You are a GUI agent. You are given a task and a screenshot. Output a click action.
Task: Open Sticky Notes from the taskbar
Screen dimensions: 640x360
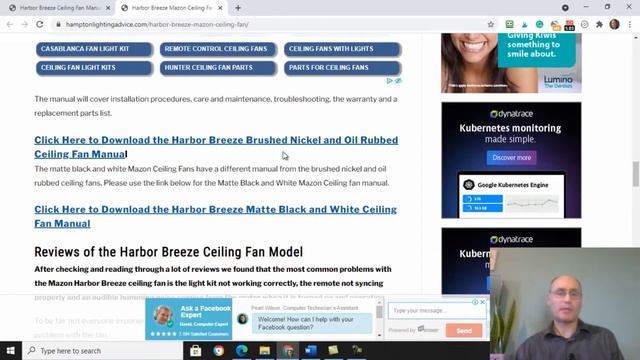point(333,351)
